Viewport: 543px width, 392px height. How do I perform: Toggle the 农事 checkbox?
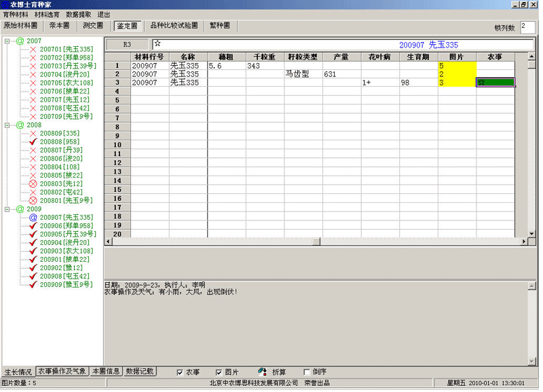click(180, 372)
